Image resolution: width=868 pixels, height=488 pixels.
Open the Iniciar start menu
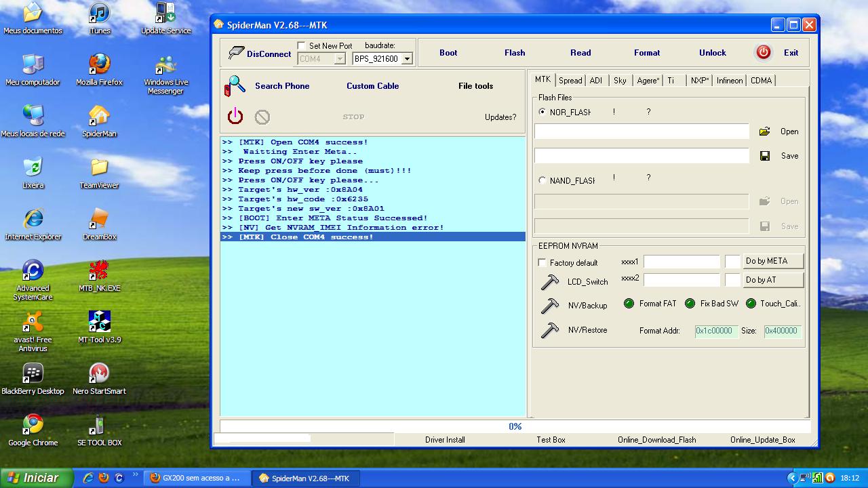(x=36, y=478)
